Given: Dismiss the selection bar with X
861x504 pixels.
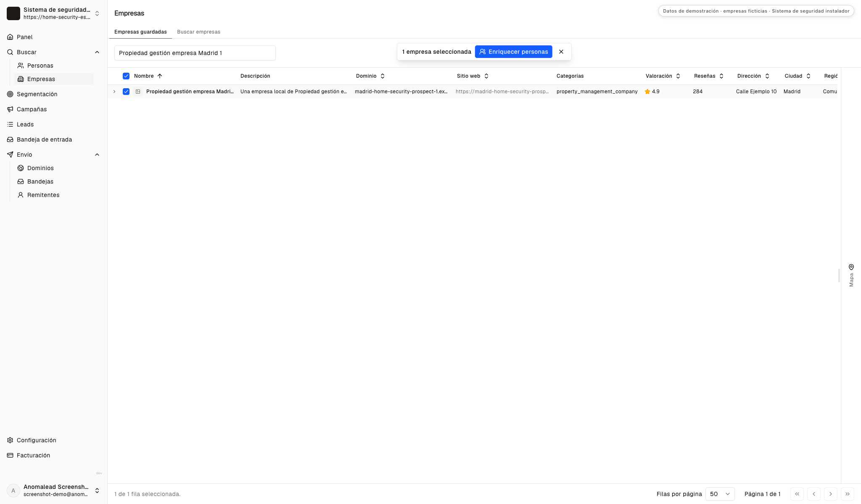Looking at the screenshot, I should coord(561,52).
